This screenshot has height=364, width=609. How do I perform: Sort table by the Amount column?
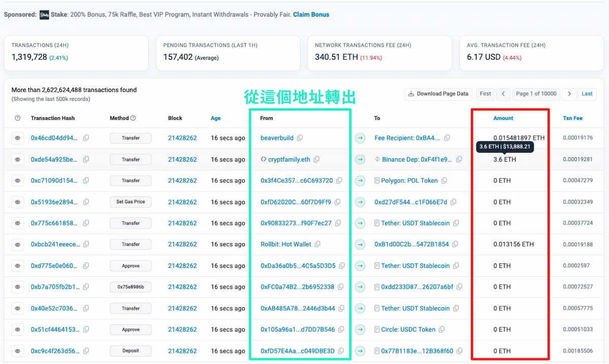(503, 118)
